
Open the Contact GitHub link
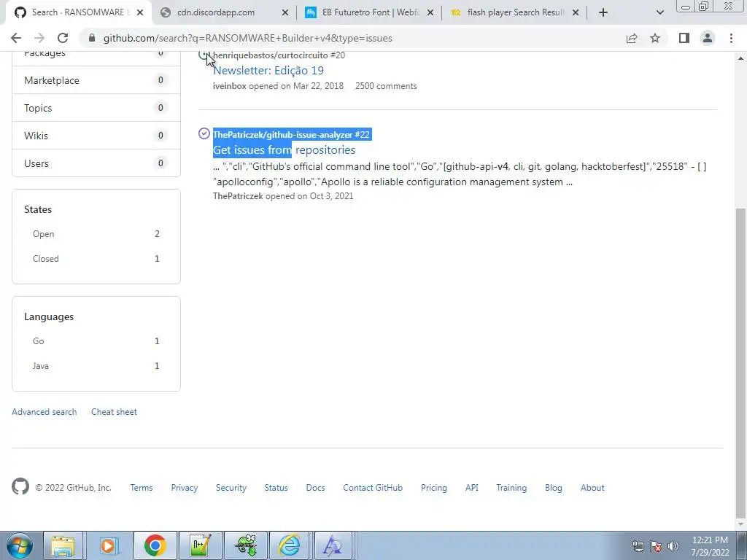click(373, 488)
